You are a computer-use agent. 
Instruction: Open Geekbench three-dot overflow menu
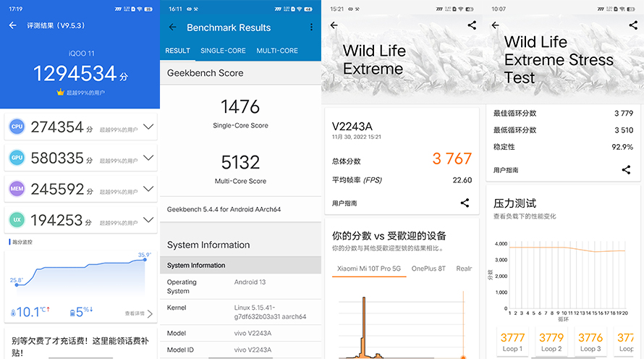coord(311,27)
